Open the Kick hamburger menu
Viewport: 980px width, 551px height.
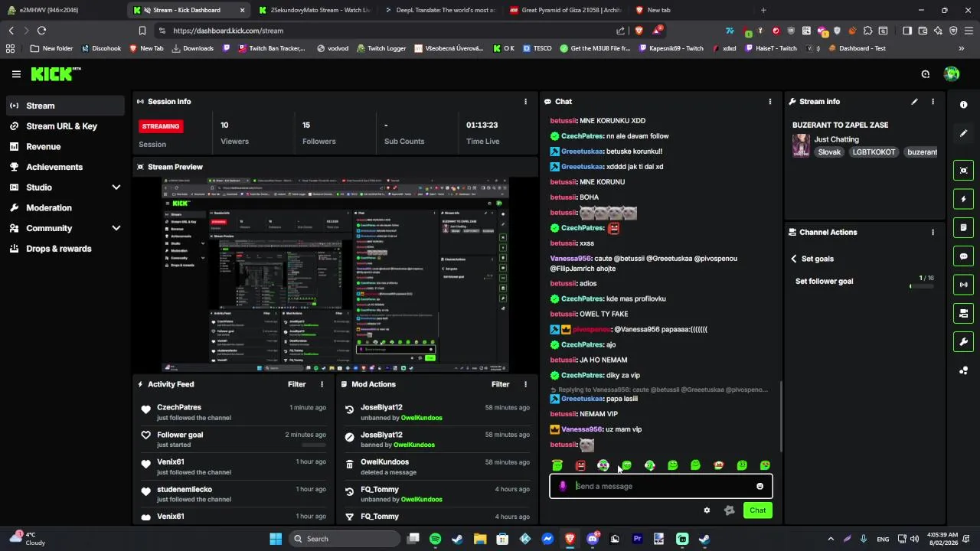[x=16, y=74]
